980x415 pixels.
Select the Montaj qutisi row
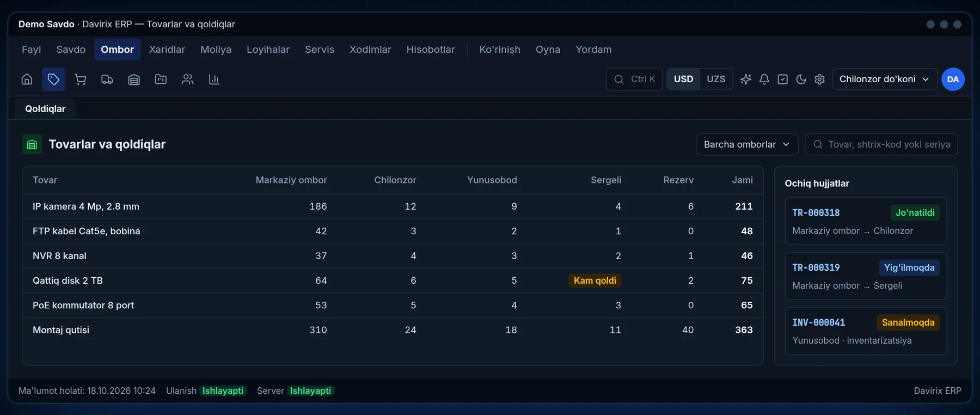(x=393, y=330)
